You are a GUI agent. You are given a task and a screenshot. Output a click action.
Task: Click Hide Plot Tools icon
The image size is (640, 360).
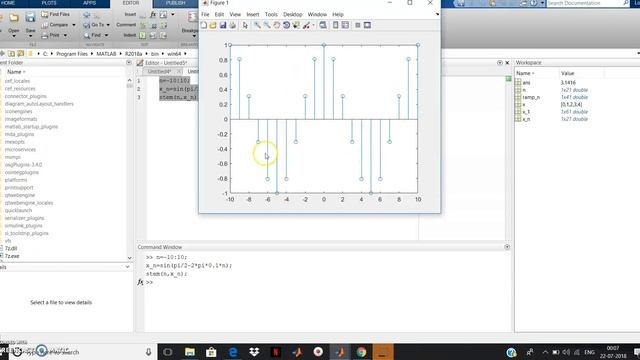coord(358,25)
